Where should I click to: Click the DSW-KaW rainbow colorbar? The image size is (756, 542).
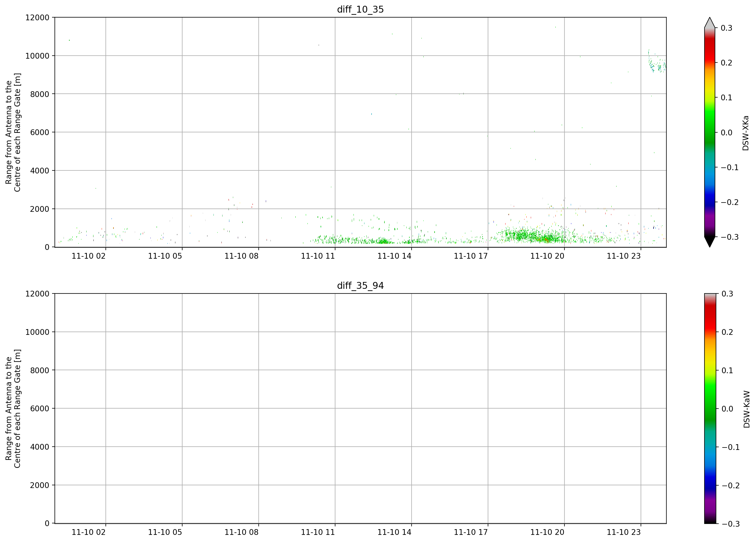point(710,409)
